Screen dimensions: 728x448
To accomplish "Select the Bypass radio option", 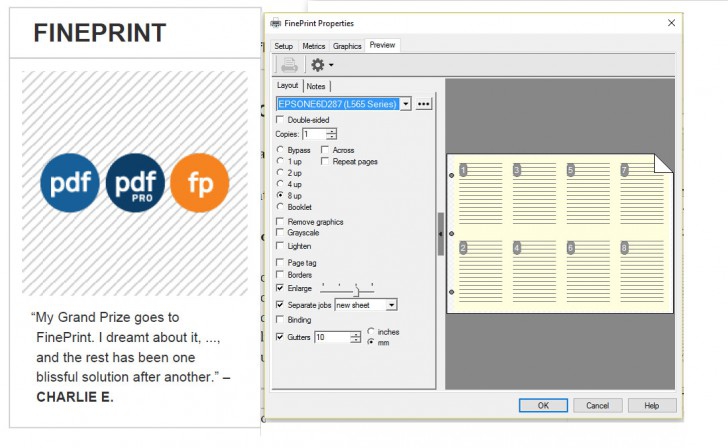I will [x=280, y=149].
